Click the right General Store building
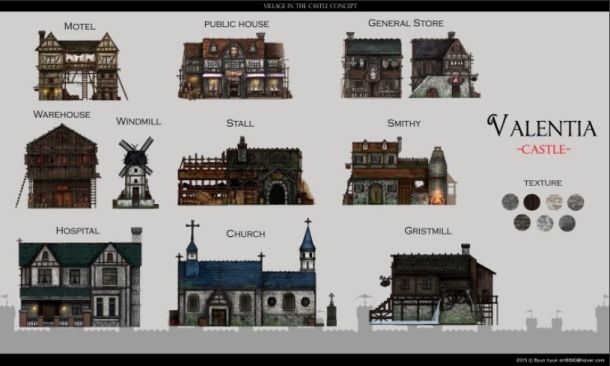Viewport: 610px width, 366px height. [445, 65]
